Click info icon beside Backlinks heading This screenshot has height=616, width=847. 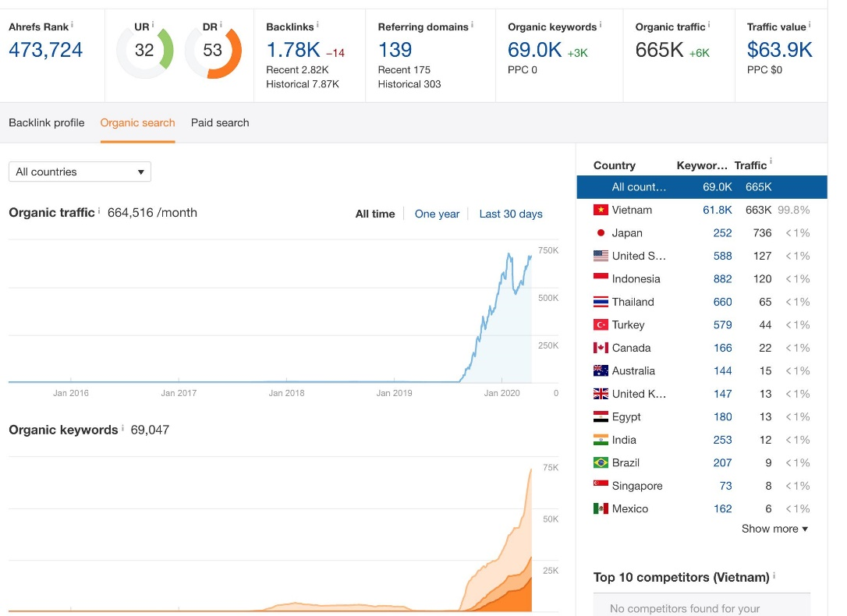pyautogui.click(x=318, y=25)
